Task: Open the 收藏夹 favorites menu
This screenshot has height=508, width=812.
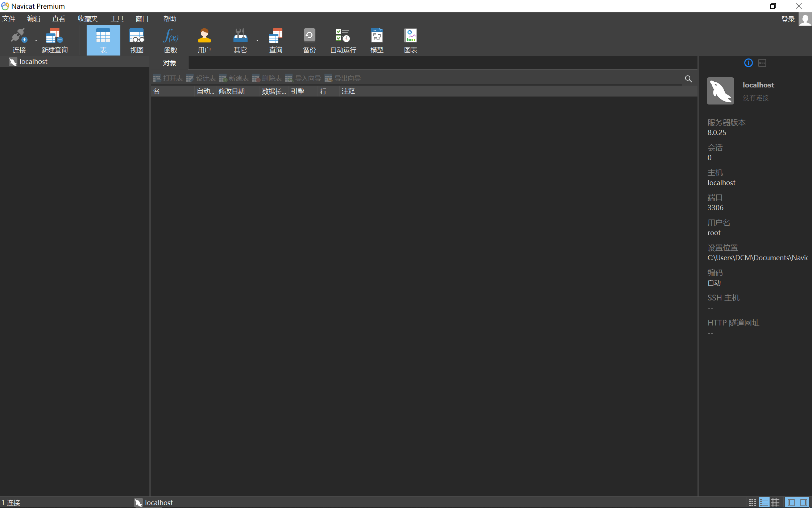Action: [x=88, y=19]
